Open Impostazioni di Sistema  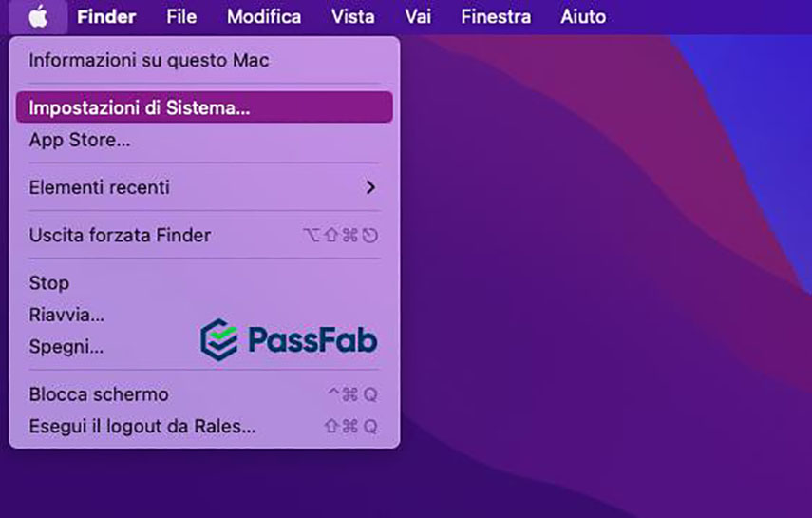[140, 107]
